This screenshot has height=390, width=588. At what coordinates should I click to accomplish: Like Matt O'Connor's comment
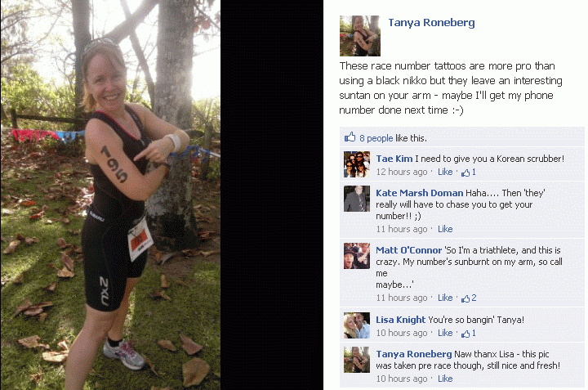point(445,298)
